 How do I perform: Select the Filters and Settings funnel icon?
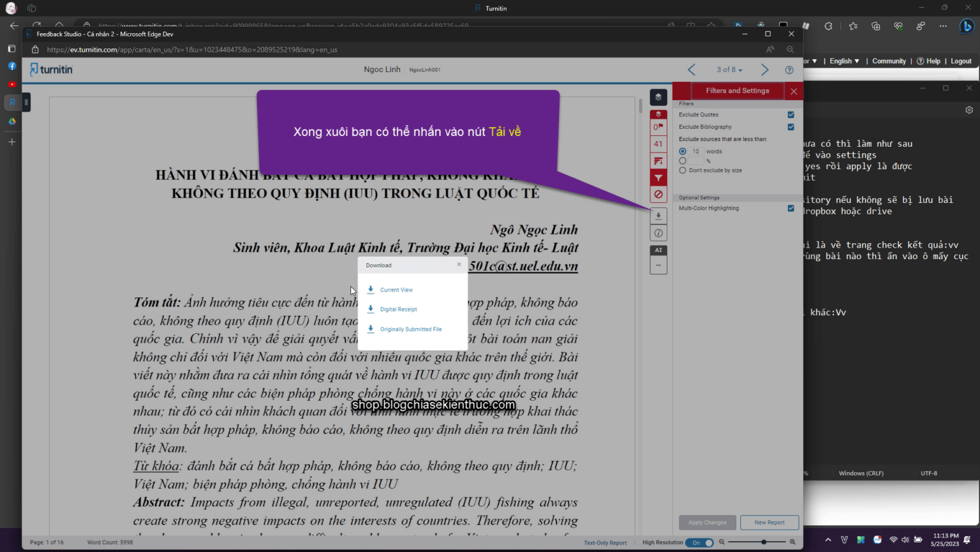(x=658, y=177)
